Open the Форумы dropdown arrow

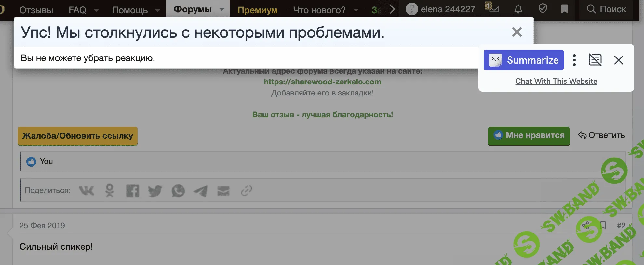pyautogui.click(x=222, y=9)
